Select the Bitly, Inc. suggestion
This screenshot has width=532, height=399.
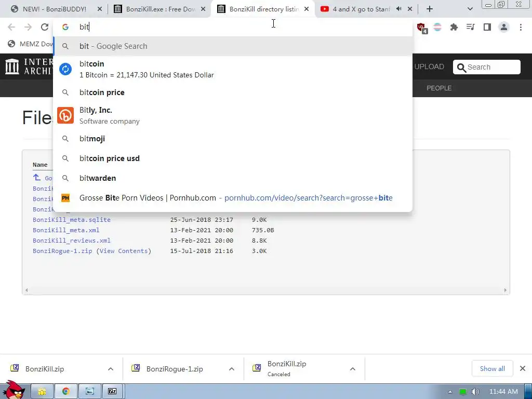(x=233, y=116)
